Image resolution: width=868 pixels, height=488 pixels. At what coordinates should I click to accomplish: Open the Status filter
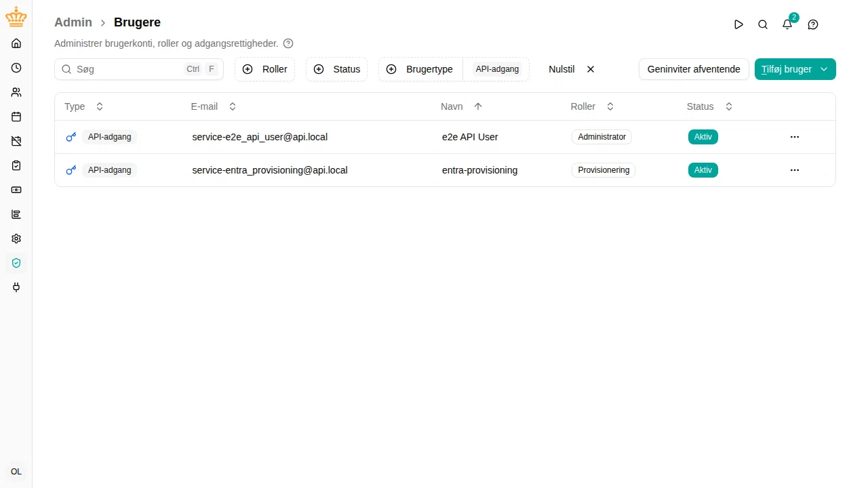tap(337, 69)
